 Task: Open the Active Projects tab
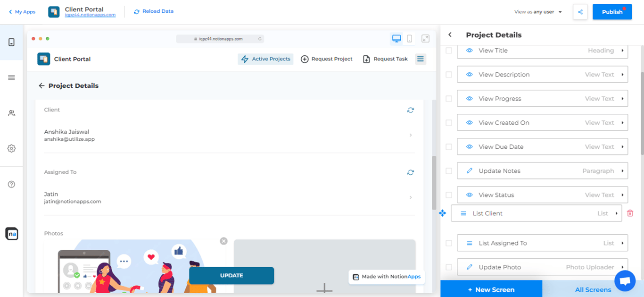click(265, 59)
